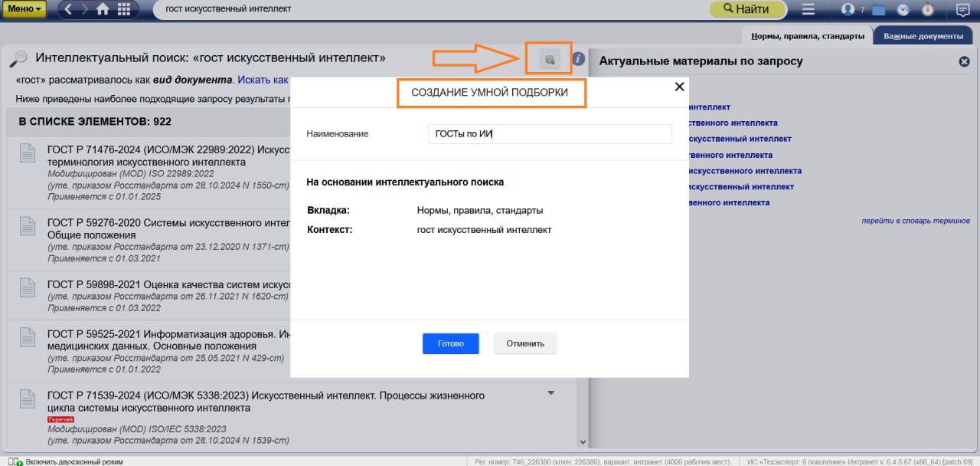Image resolution: width=980 pixels, height=466 pixels.
Task: Click the Вкладка value Нормы, правила, стандарты in dialog
Action: 480,210
